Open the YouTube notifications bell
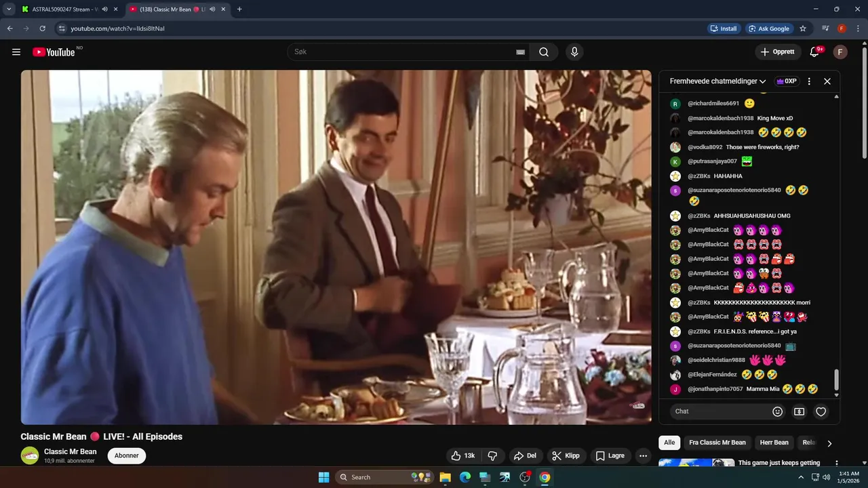Viewport: 868px width, 488px height. pyautogui.click(x=814, y=52)
